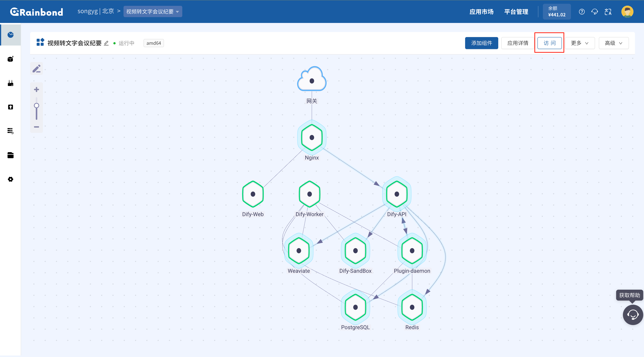This screenshot has width=644, height=357.
Task: Zoom out with the minus icon
Action: point(37,127)
